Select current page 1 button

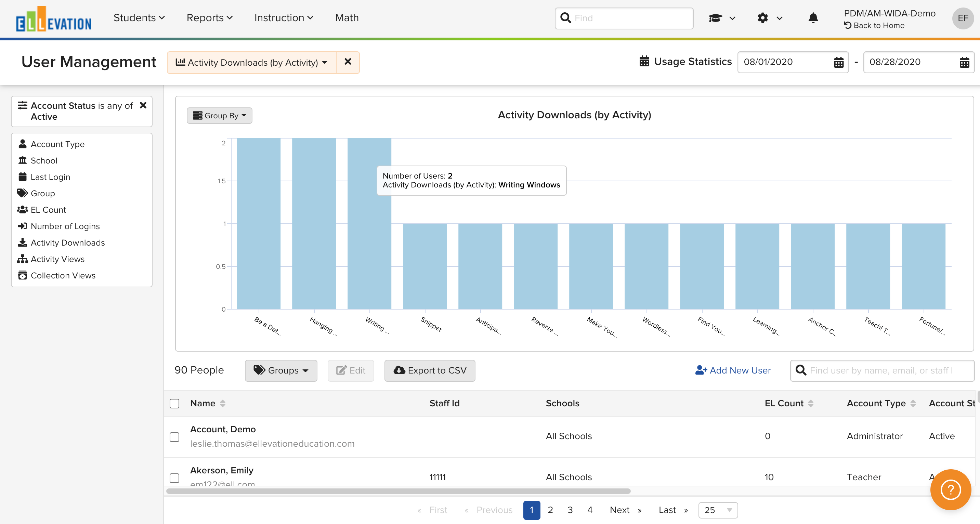pyautogui.click(x=532, y=510)
